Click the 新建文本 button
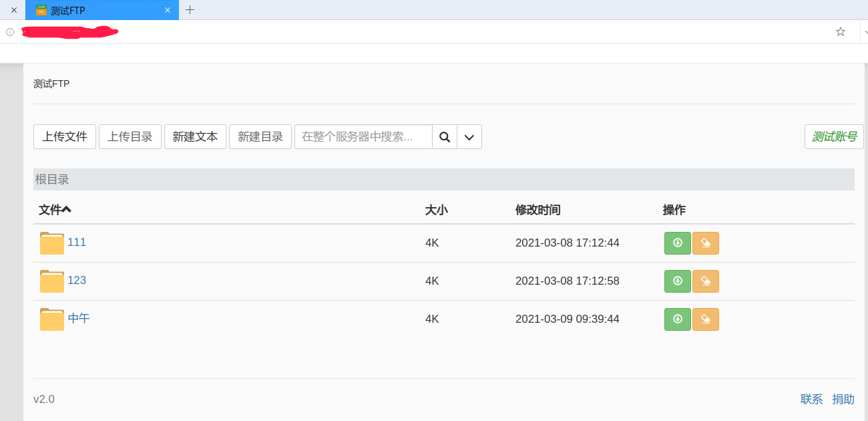The height and width of the screenshot is (421, 868). 195,137
